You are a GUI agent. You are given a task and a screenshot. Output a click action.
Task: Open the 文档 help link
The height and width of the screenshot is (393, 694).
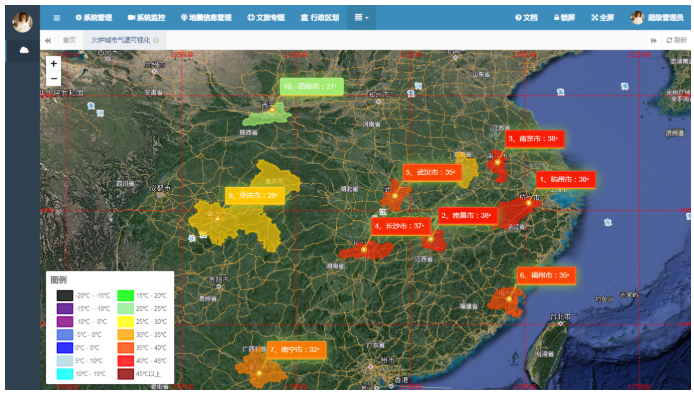(x=526, y=18)
